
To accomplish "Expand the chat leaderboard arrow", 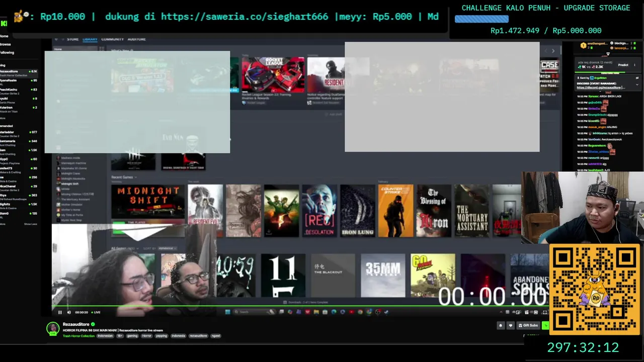I will coord(608,54).
